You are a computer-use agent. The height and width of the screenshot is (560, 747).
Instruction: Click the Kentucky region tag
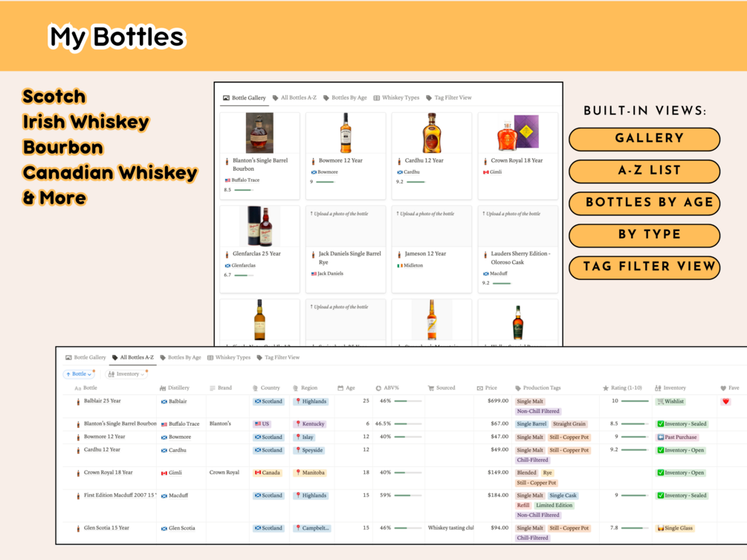(x=310, y=424)
